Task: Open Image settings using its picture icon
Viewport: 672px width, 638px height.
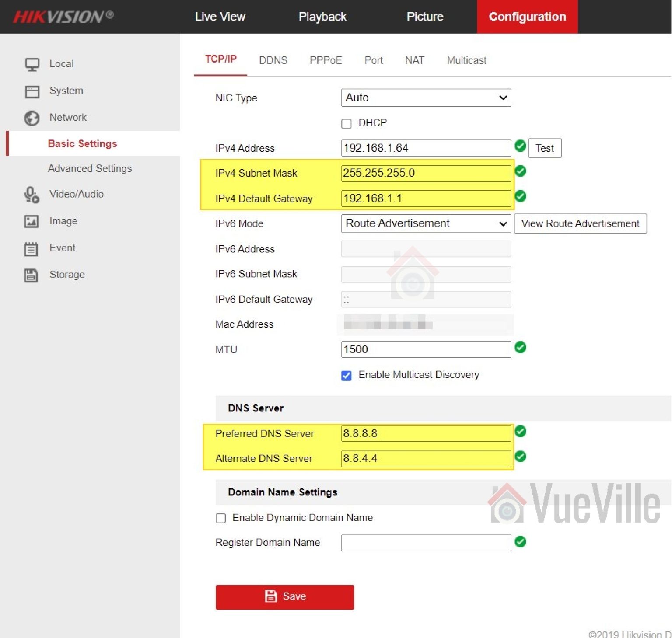Action: 31,221
